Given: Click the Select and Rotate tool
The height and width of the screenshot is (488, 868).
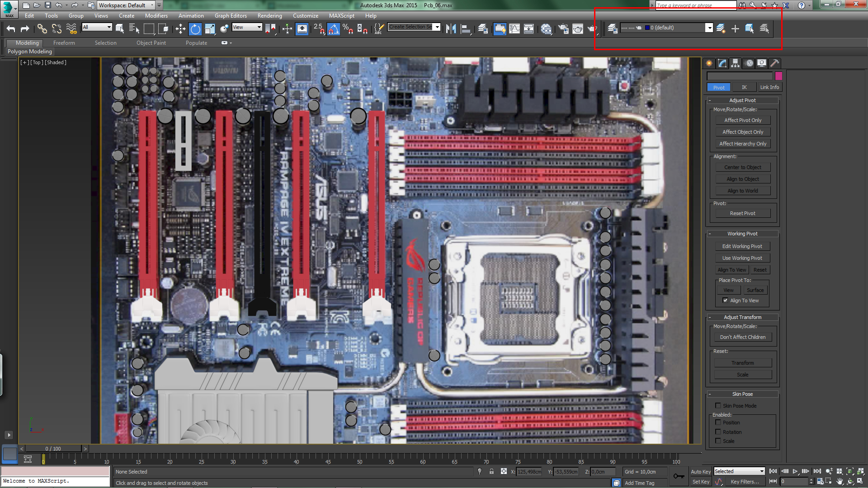Looking at the screenshot, I should point(195,29).
